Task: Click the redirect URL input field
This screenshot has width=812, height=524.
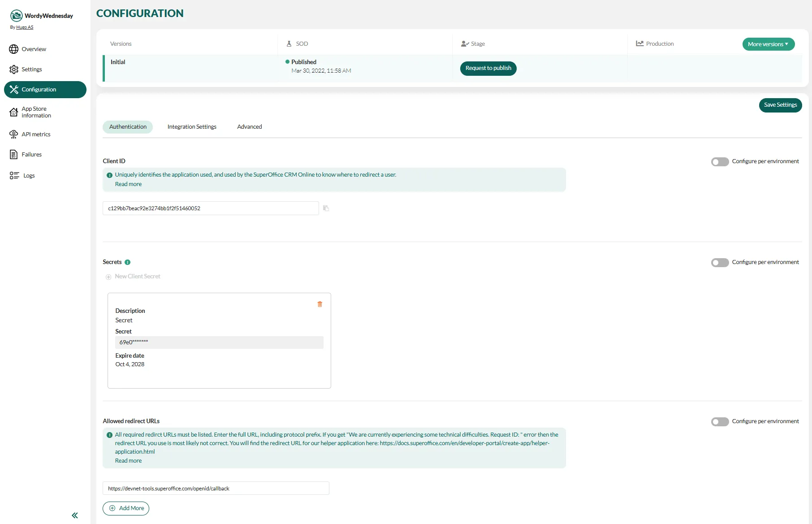Action: click(216, 489)
